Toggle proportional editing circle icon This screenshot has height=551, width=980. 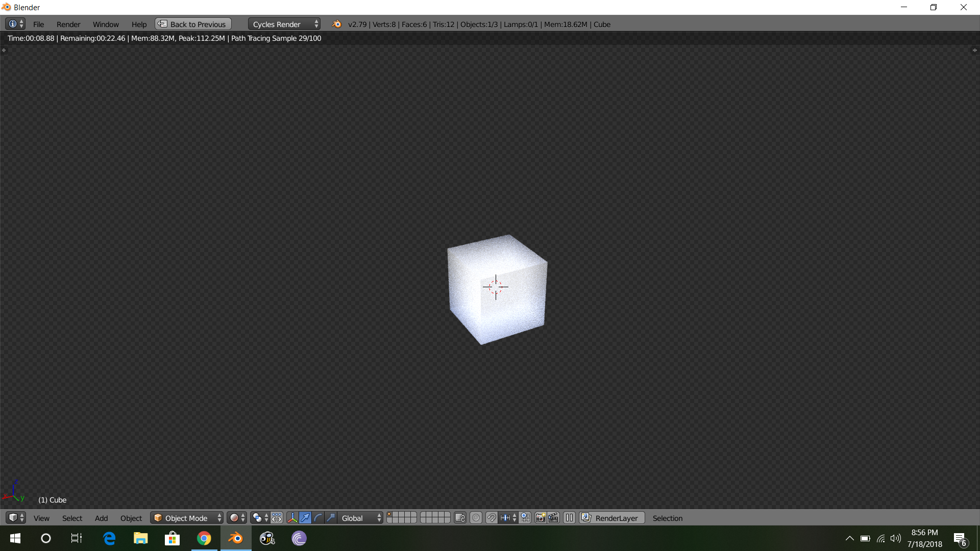(476, 518)
